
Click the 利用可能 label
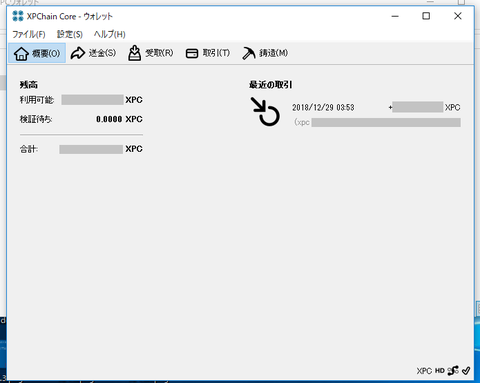tap(36, 100)
